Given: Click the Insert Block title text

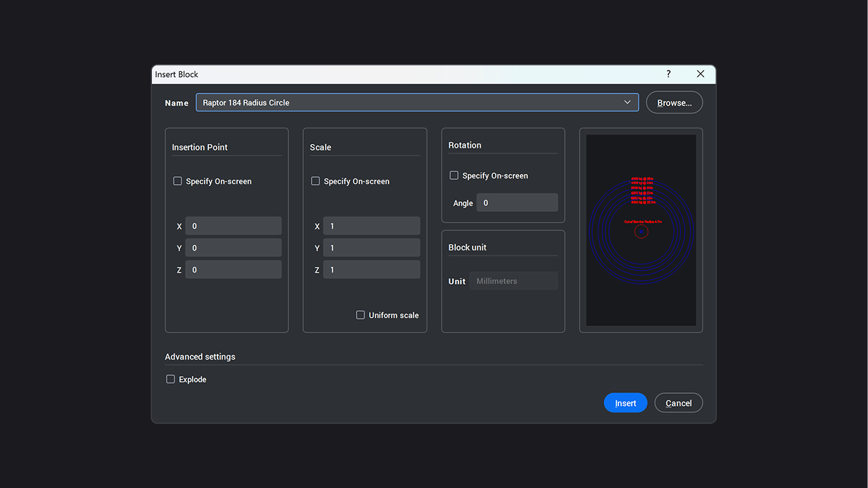Looking at the screenshot, I should [x=177, y=74].
